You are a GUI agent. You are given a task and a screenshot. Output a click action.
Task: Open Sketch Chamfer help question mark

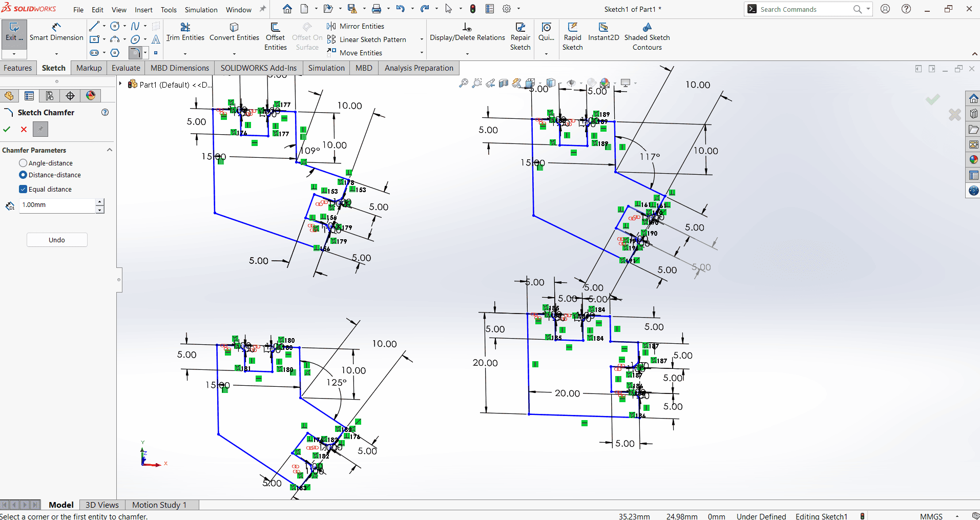tap(105, 112)
